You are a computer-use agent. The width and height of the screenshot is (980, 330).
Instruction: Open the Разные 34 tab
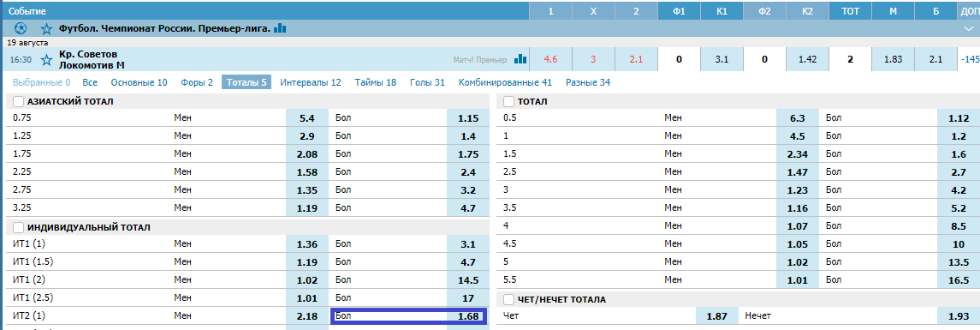tap(588, 82)
